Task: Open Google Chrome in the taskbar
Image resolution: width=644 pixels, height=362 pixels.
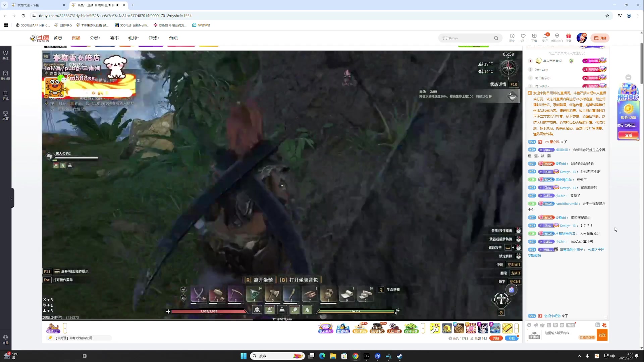Action: 355,356
